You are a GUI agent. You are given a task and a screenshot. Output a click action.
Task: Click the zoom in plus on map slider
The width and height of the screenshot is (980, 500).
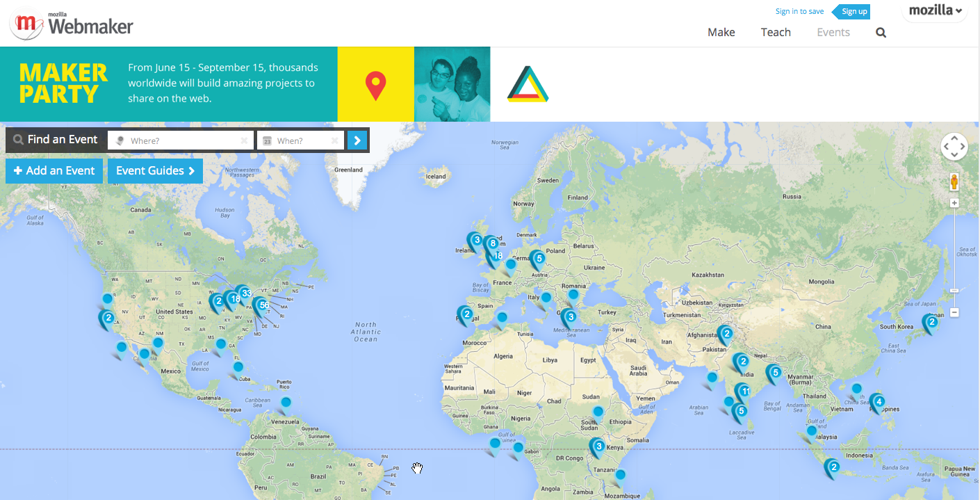[954, 203]
